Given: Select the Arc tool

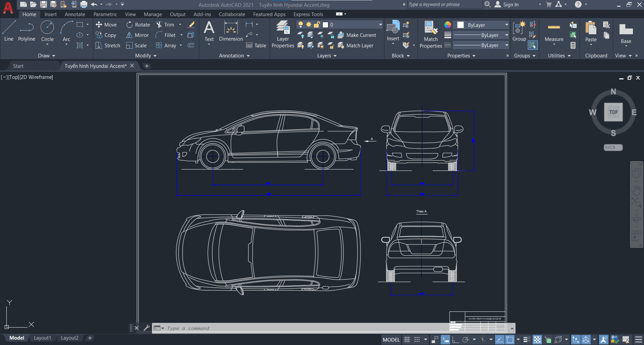Looking at the screenshot, I should point(66,31).
